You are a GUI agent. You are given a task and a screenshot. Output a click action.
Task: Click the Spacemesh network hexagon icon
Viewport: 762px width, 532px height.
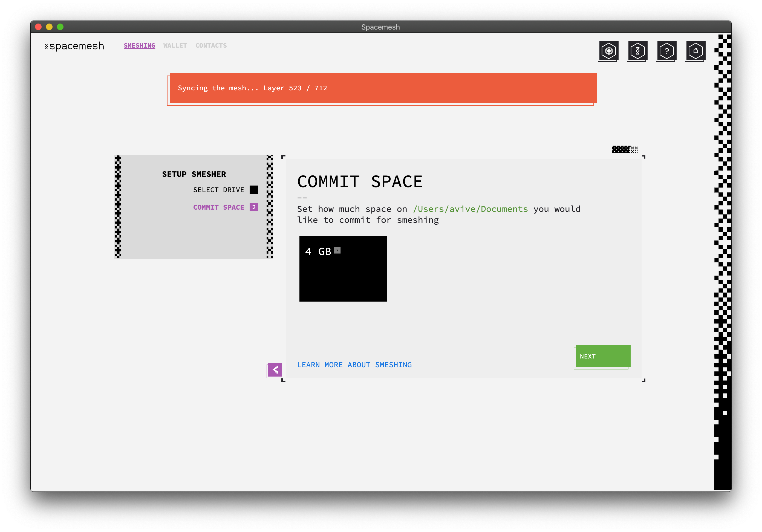pyautogui.click(x=637, y=51)
